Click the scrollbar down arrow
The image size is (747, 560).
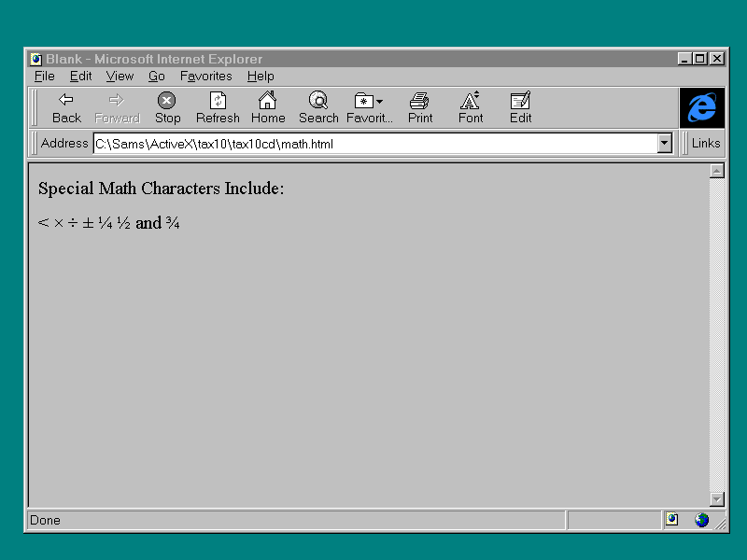pyautogui.click(x=717, y=499)
